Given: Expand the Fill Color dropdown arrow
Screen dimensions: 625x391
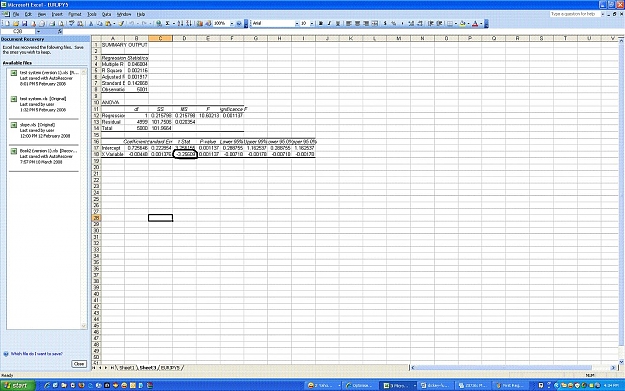Looking at the screenshot, I should click(468, 24).
